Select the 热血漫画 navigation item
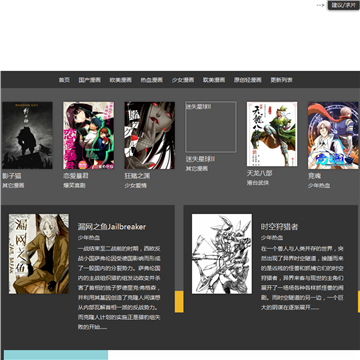The height and width of the screenshot is (360, 360). click(152, 80)
